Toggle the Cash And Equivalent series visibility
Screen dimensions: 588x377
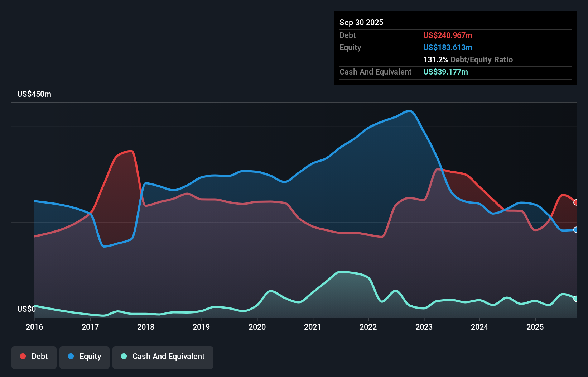tap(163, 357)
